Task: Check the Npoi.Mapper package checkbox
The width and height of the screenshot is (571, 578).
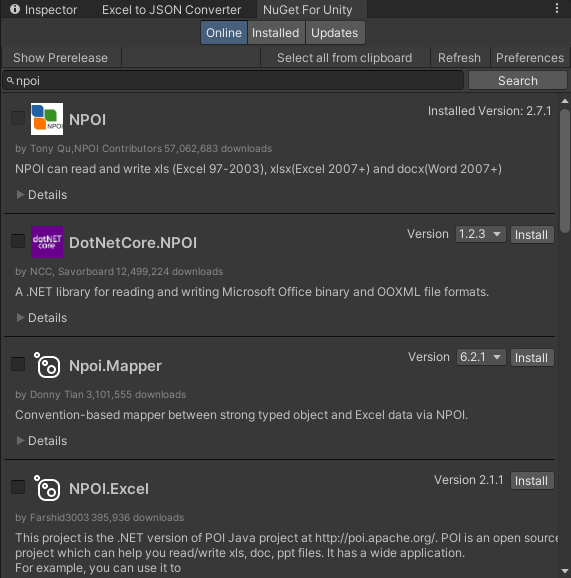Action: point(18,364)
